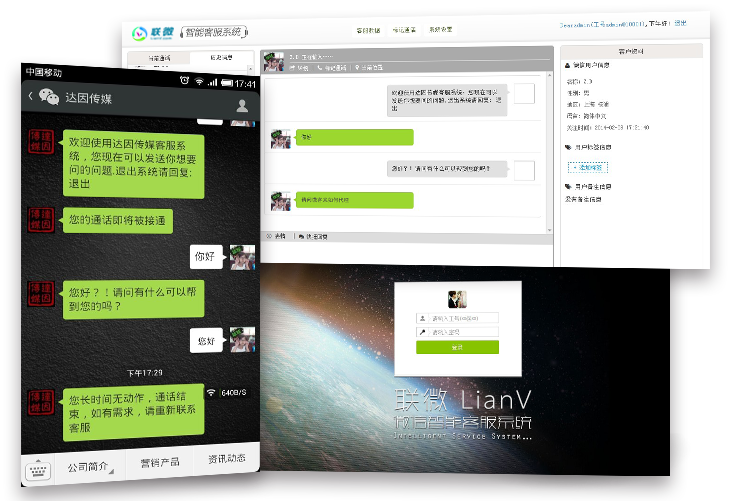Tap the back arrow beside the WeChat logo
The image size is (748, 501).
tap(30, 97)
